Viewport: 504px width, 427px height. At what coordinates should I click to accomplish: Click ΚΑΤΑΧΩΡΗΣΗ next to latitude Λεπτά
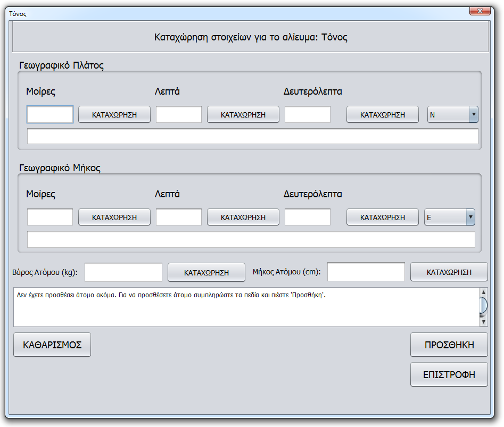point(243,115)
